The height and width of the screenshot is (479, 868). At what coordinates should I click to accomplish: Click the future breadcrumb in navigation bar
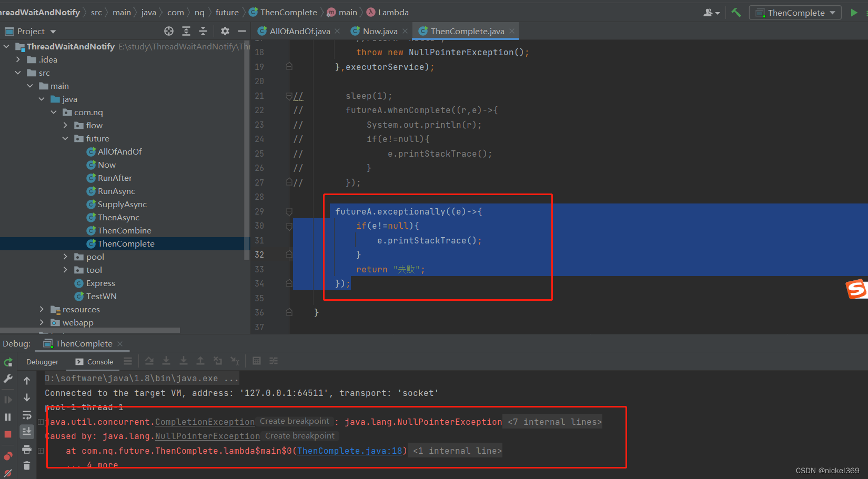(227, 12)
